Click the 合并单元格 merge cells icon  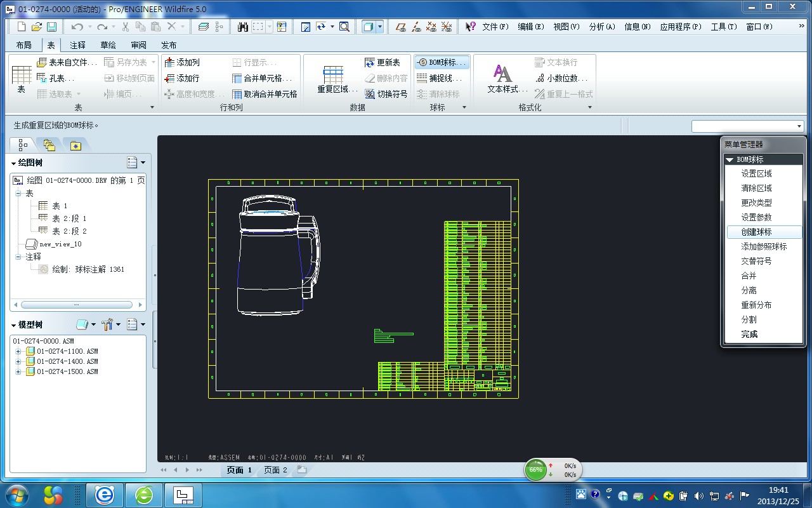tap(238, 78)
